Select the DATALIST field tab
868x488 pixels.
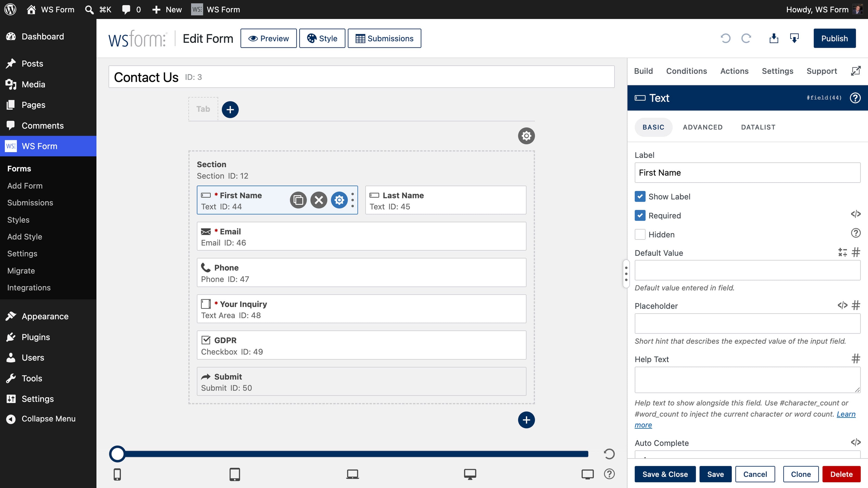758,127
